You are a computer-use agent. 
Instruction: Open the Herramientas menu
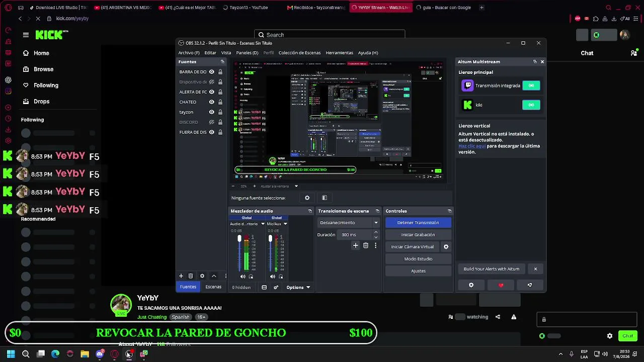tap(339, 53)
